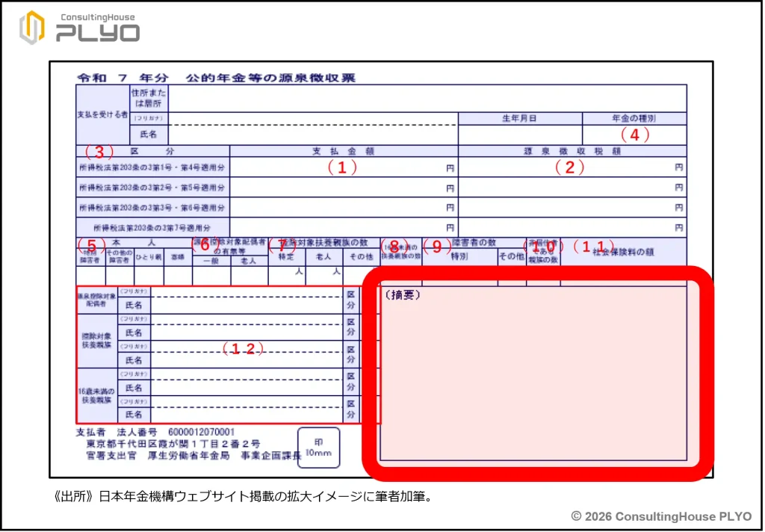Click the 年金の種別 header cell
Image resolution: width=765 pixels, height=532 pixels.
point(634,118)
